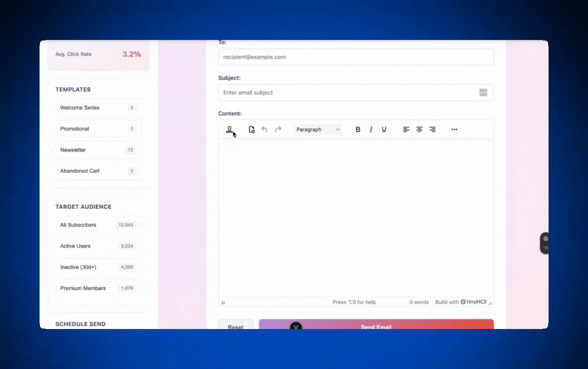Reveal more toolbar options with the ellipsis

(454, 130)
